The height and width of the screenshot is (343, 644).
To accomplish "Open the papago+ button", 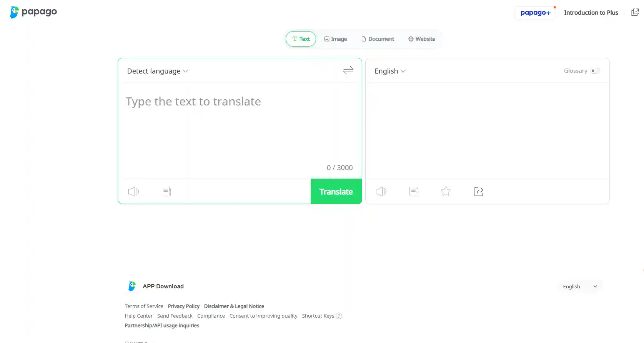I will 535,13.
